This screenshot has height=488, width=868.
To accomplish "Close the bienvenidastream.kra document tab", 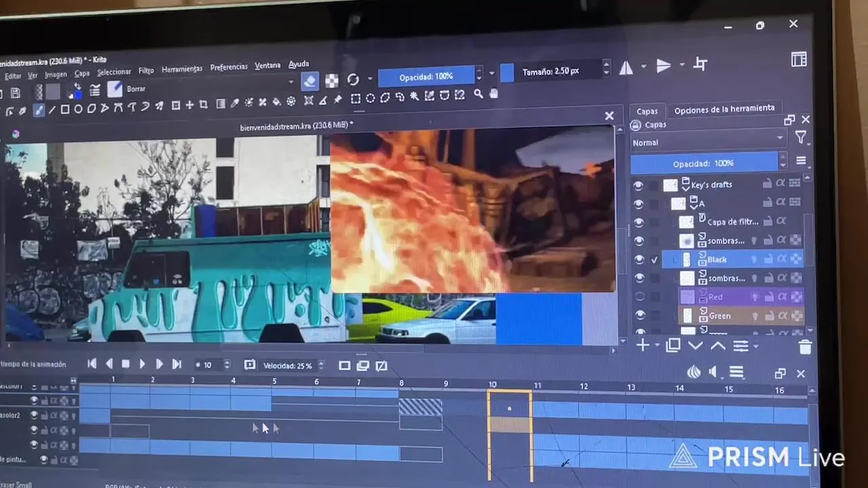I will point(609,117).
